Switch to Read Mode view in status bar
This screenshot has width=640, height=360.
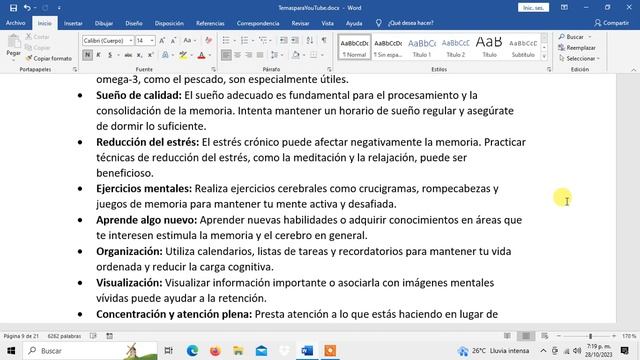tap(507, 336)
